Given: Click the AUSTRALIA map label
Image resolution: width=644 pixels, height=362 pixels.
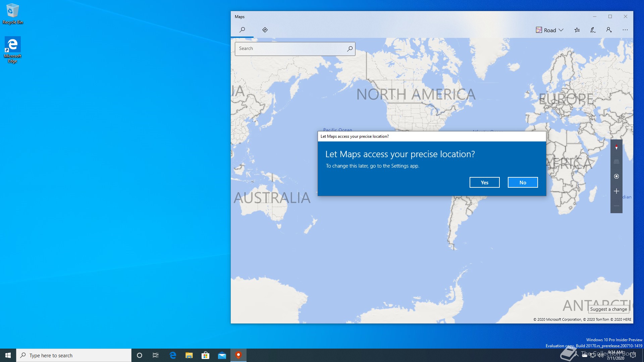Looking at the screenshot, I should [272, 198].
